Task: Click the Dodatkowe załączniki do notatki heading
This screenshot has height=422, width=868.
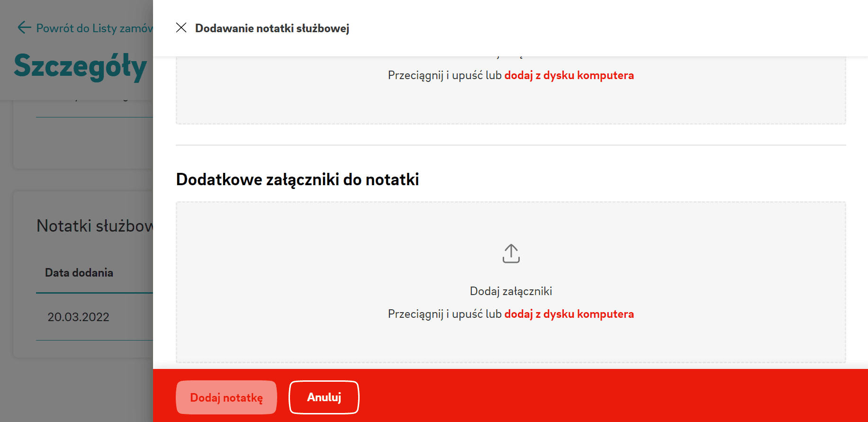Action: 298,180
